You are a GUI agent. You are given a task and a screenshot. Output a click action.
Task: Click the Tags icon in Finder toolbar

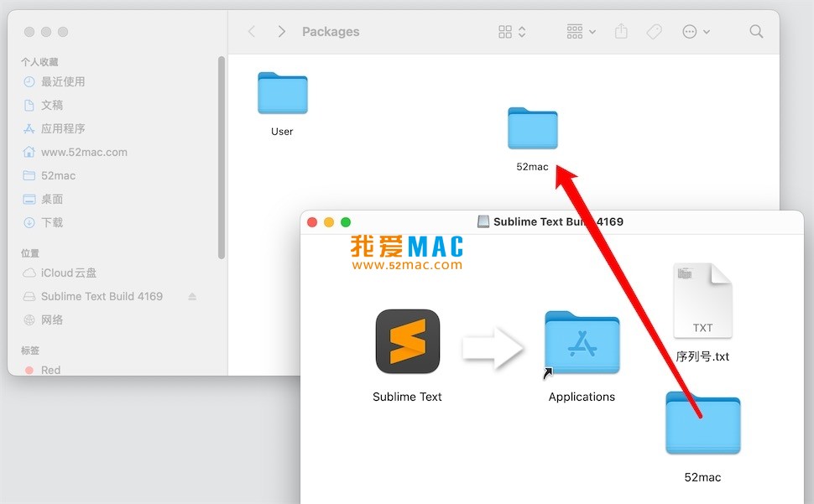pyautogui.click(x=654, y=32)
